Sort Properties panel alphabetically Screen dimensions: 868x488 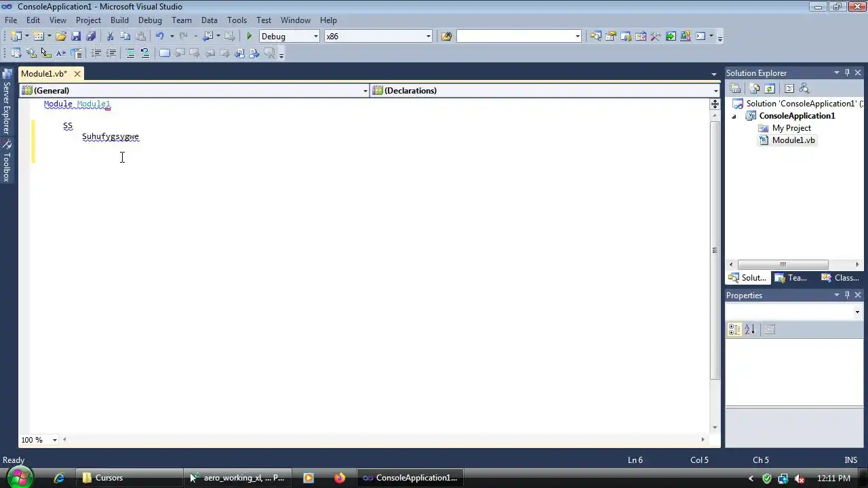pos(749,329)
